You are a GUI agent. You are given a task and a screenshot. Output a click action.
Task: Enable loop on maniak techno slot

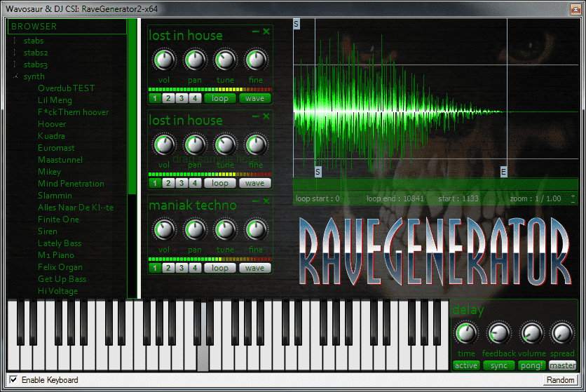pos(220,268)
